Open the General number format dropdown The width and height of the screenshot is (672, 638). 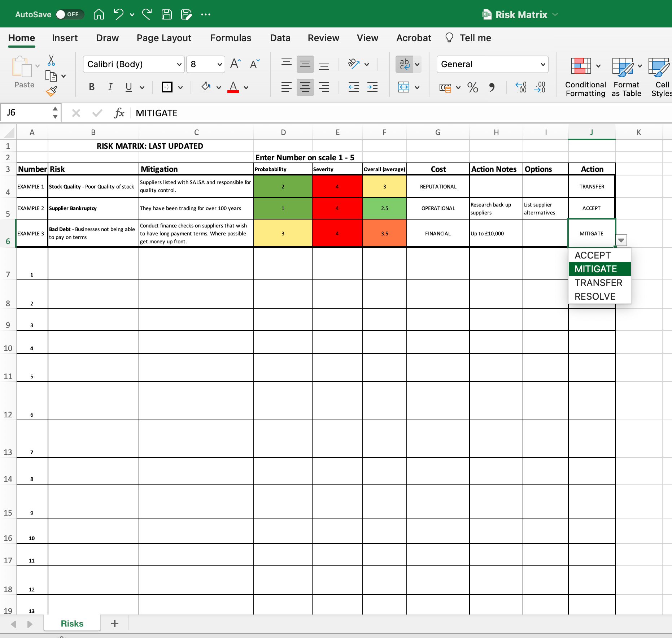coord(543,64)
